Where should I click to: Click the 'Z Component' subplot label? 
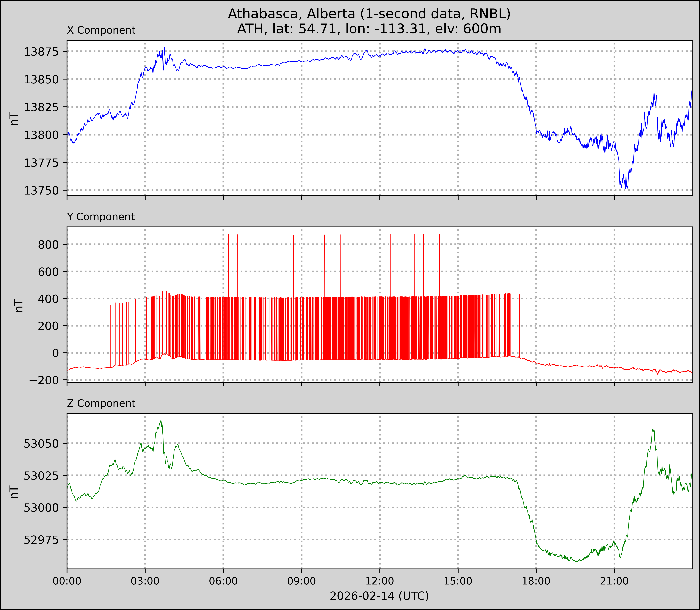(x=101, y=403)
